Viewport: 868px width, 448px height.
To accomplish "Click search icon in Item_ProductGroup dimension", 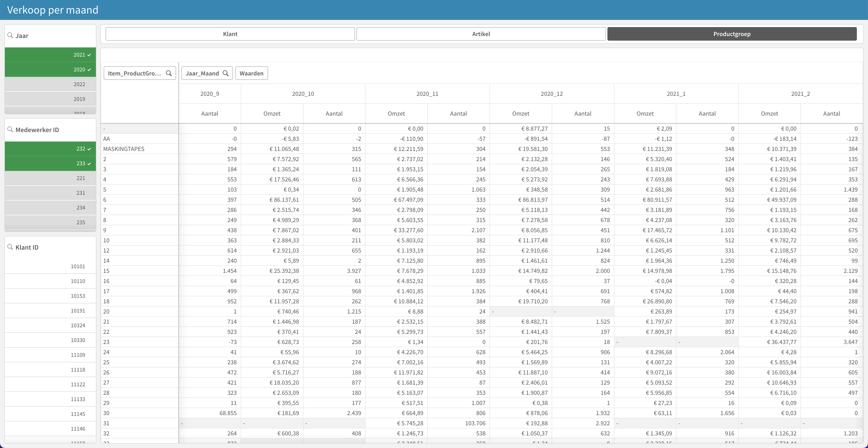I will point(169,73).
